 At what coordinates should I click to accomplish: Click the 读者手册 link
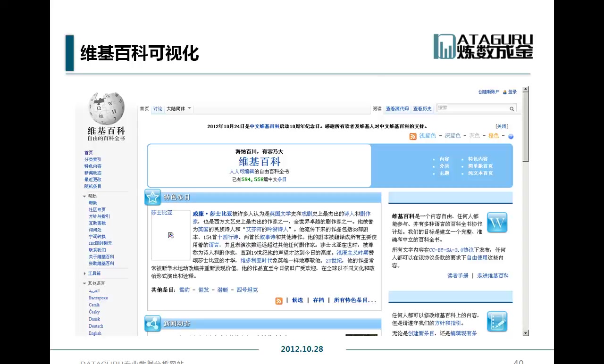tap(458, 276)
